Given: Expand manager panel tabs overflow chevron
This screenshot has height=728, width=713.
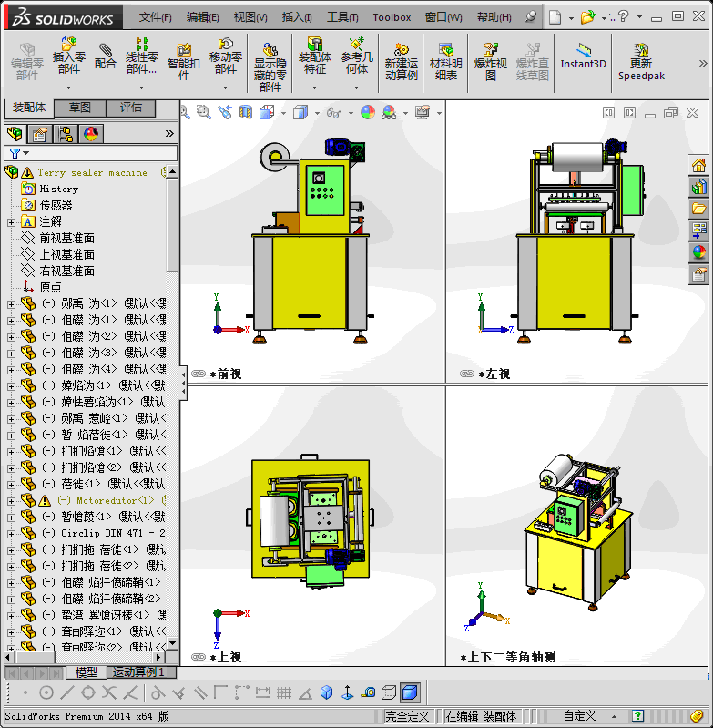Looking at the screenshot, I should click(169, 134).
